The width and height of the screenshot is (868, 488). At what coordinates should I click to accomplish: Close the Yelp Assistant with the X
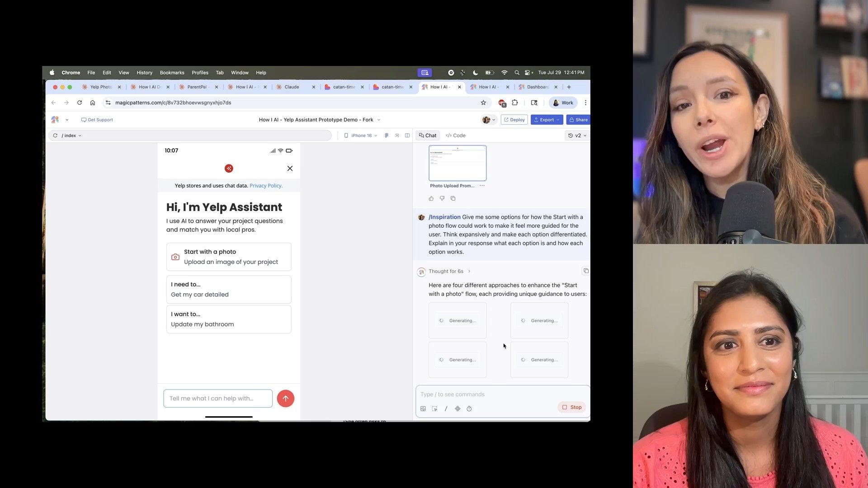pyautogui.click(x=290, y=169)
